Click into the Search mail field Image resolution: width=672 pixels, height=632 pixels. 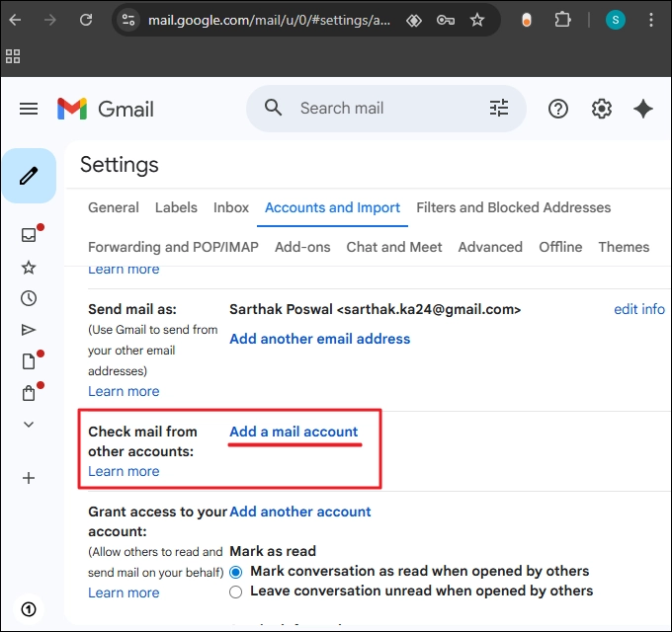385,108
